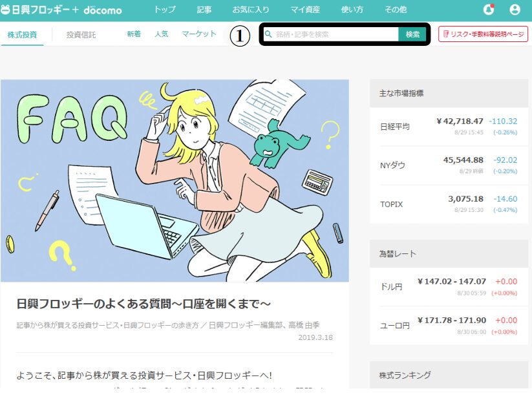Viewport: 532px width, 402px height.
Task: Click the magnifier icon in the search box
Action: click(x=268, y=34)
